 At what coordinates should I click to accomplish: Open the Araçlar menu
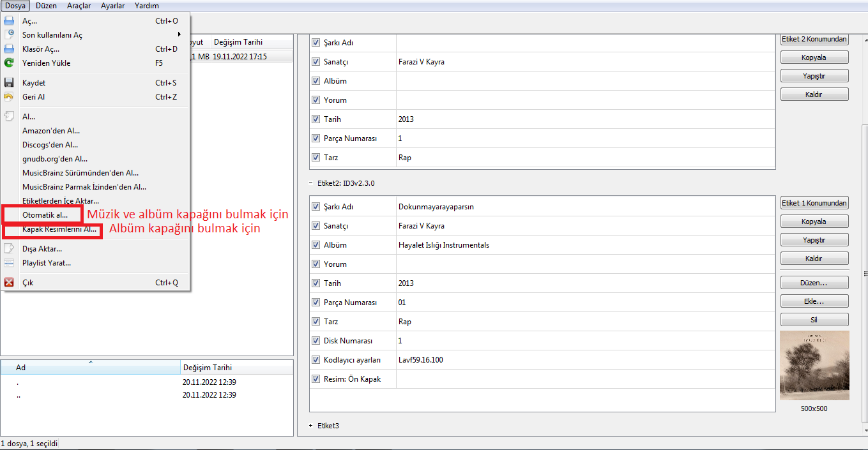click(79, 6)
